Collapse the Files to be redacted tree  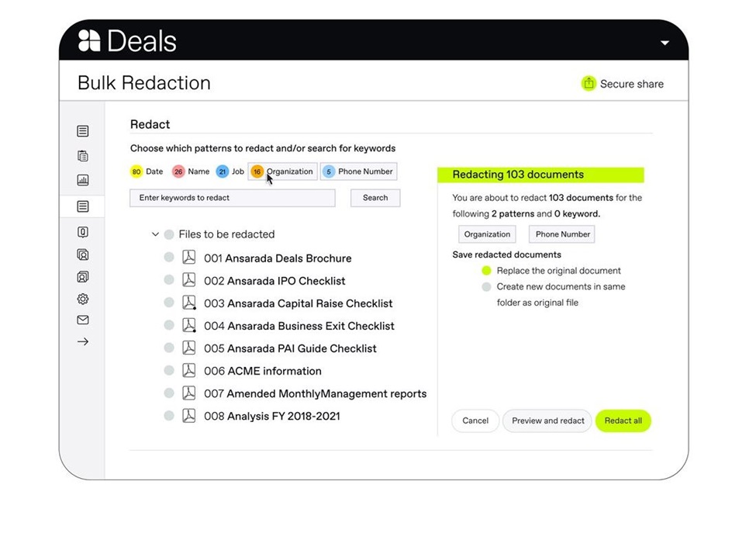(155, 234)
